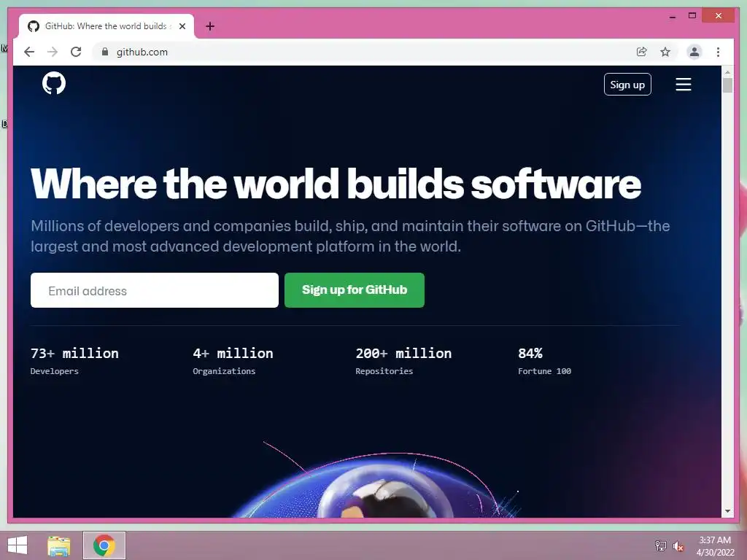Screen dimensions: 747x560
Task: Click the 'Organizations' label
Action: 224,371
